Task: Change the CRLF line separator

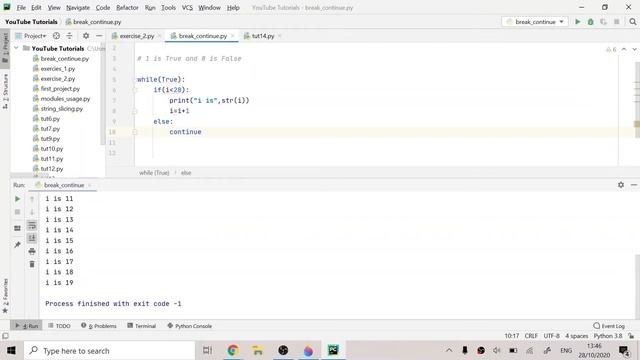Action: click(x=531, y=336)
